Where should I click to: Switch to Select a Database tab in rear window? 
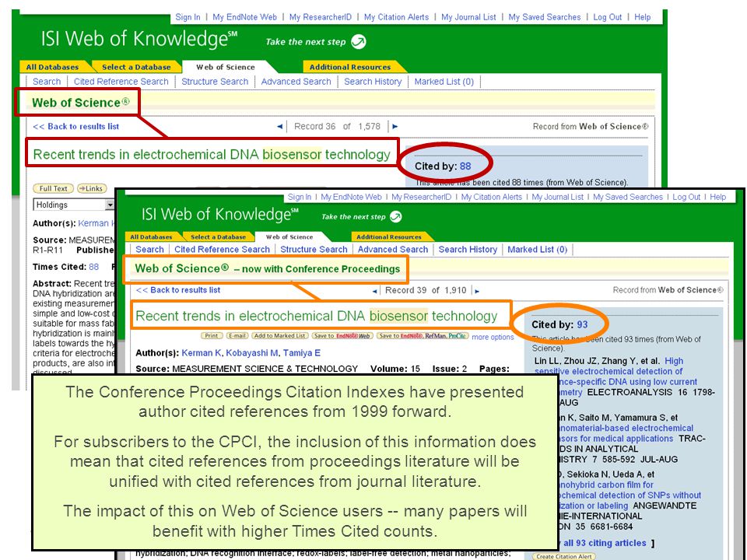click(136, 67)
